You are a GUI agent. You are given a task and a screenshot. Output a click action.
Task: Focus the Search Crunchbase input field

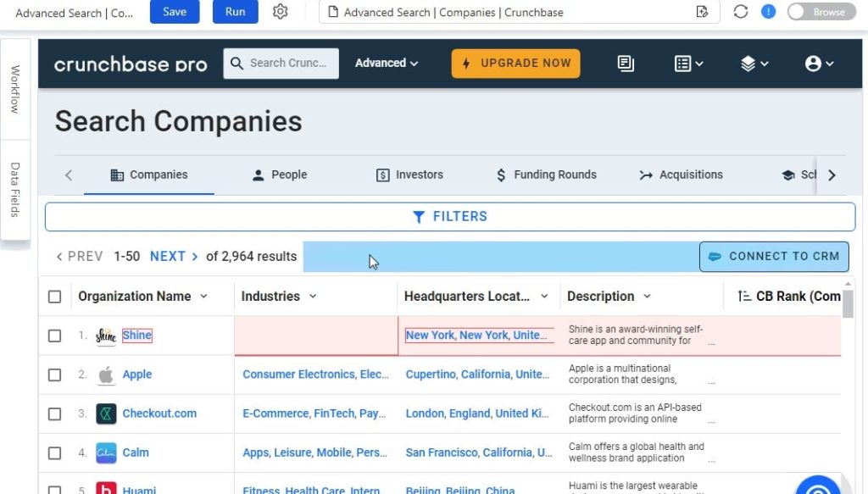pyautogui.click(x=281, y=63)
